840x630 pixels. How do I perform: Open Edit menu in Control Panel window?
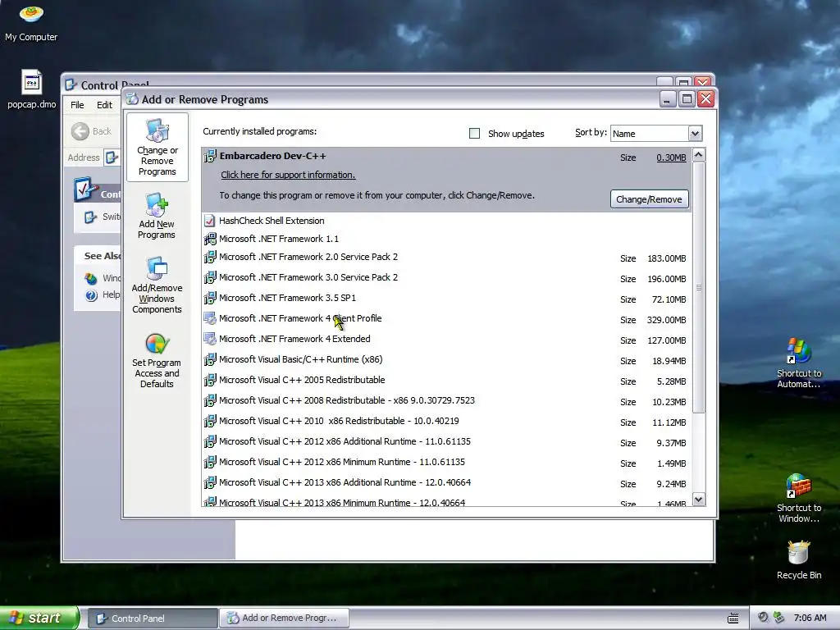point(104,105)
